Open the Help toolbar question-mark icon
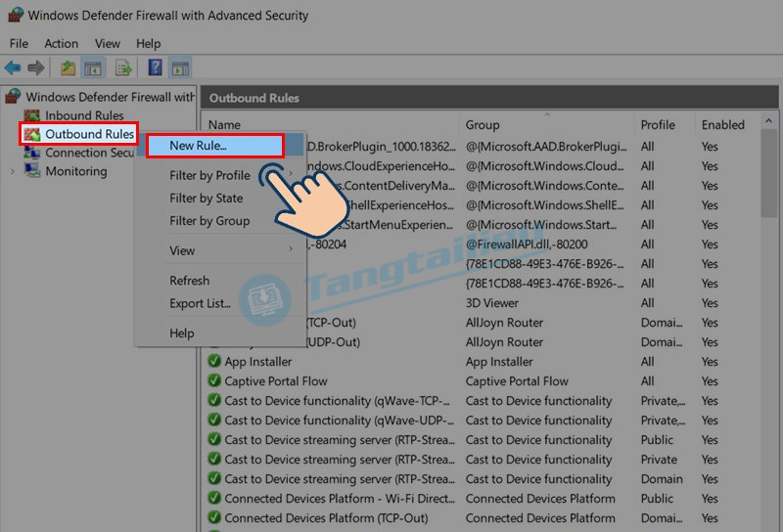 pyautogui.click(x=156, y=67)
